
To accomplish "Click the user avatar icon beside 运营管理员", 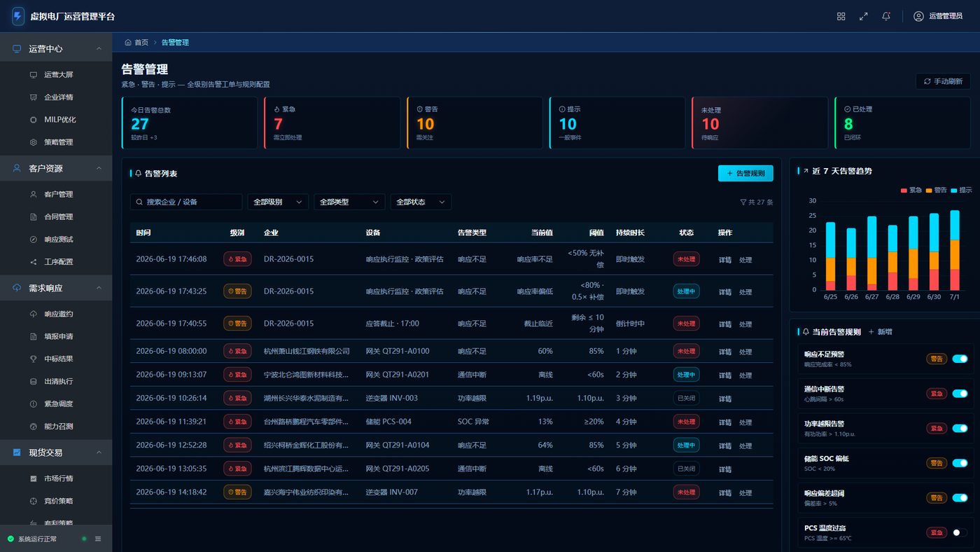I will pos(918,16).
